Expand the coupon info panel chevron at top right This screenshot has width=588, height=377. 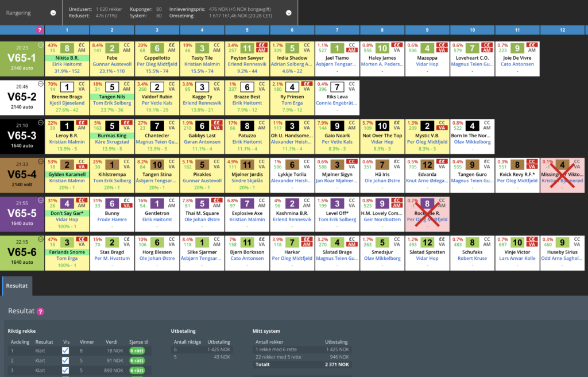click(x=288, y=13)
